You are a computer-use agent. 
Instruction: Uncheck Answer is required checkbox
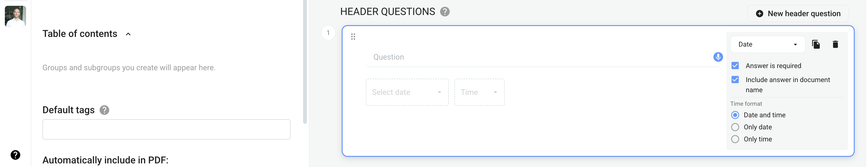pos(735,66)
